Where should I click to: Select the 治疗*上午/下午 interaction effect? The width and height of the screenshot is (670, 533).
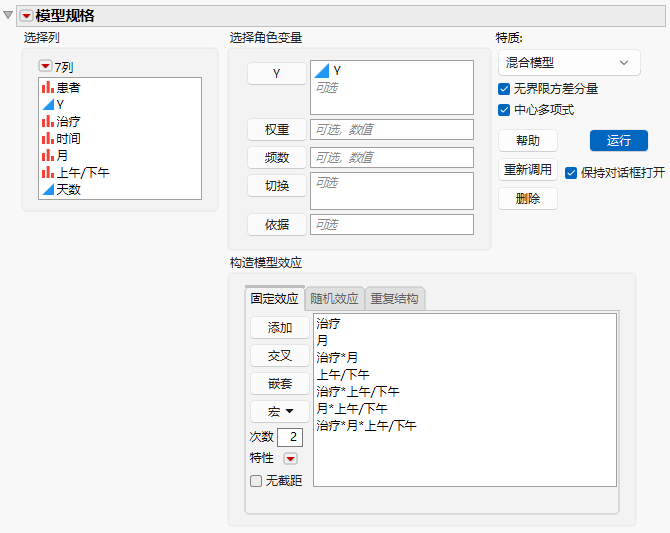point(358,392)
